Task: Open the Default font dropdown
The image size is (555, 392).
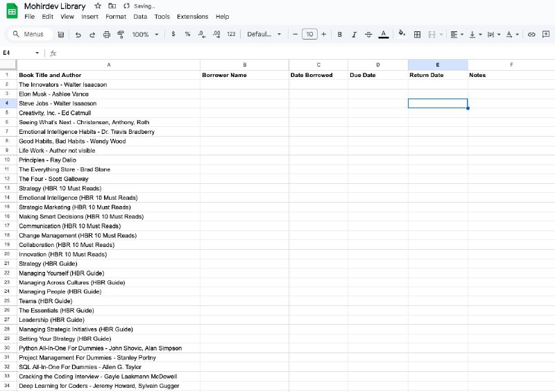Action: coord(264,34)
